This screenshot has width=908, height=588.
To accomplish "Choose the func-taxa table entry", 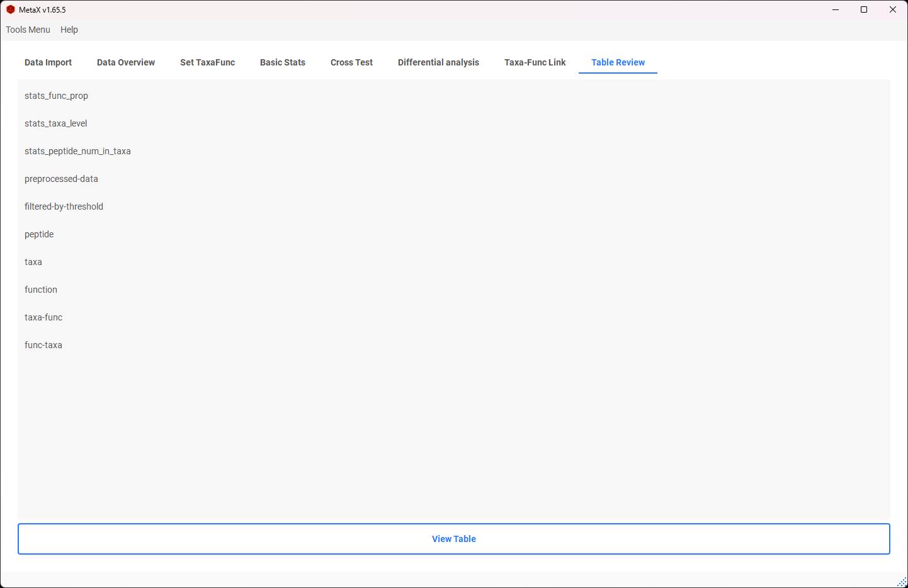I will pos(453,345).
